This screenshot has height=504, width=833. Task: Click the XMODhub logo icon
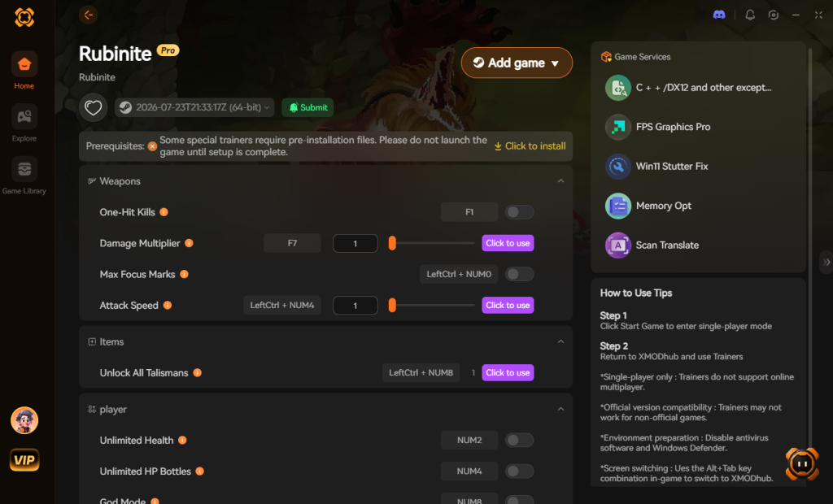click(x=24, y=17)
